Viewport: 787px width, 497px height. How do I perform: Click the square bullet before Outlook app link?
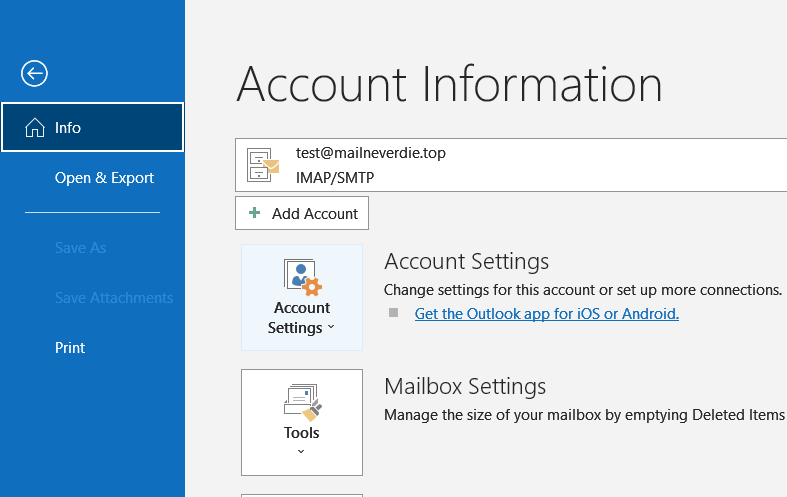click(x=393, y=314)
